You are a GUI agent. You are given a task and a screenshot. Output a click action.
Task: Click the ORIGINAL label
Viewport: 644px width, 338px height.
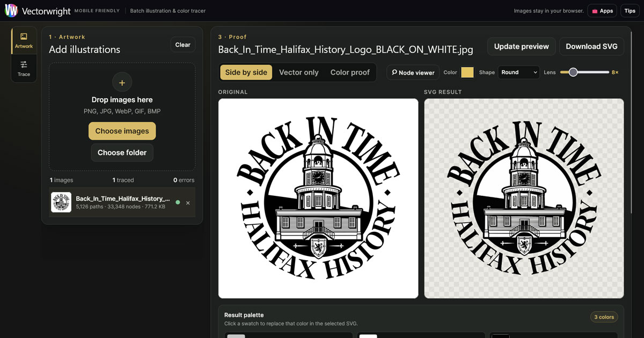233,92
